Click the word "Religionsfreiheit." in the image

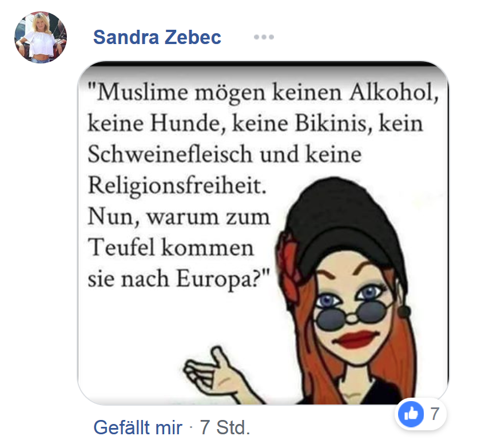click(x=177, y=186)
